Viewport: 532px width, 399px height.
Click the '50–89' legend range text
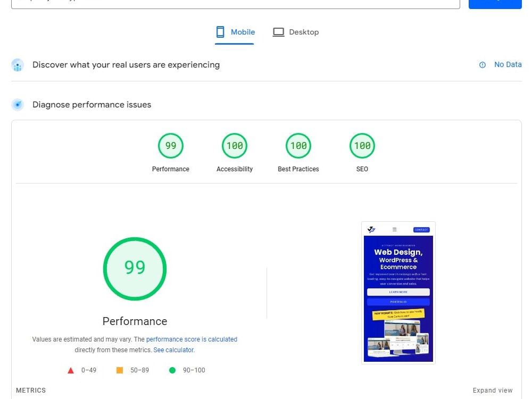coord(139,370)
